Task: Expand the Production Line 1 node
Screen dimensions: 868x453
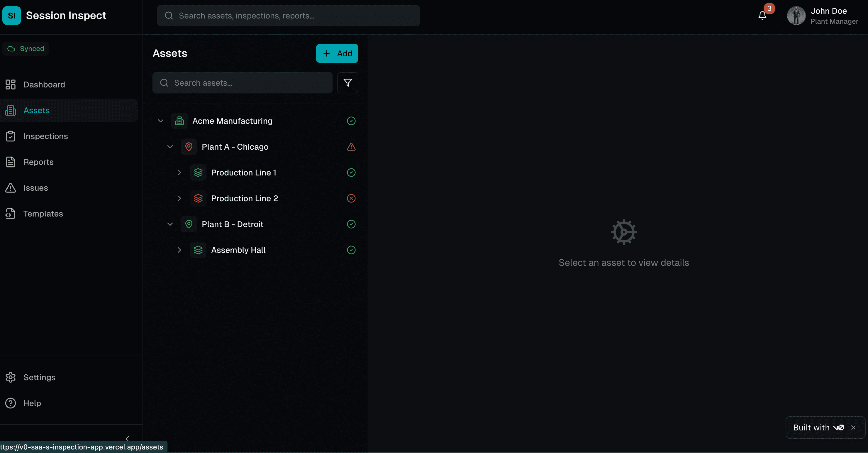Action: [x=179, y=173]
